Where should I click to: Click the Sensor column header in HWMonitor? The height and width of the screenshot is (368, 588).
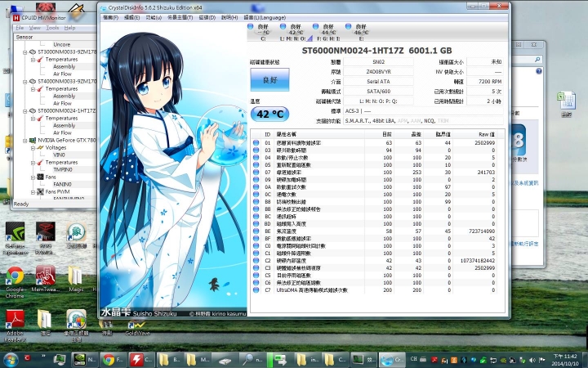pos(56,37)
